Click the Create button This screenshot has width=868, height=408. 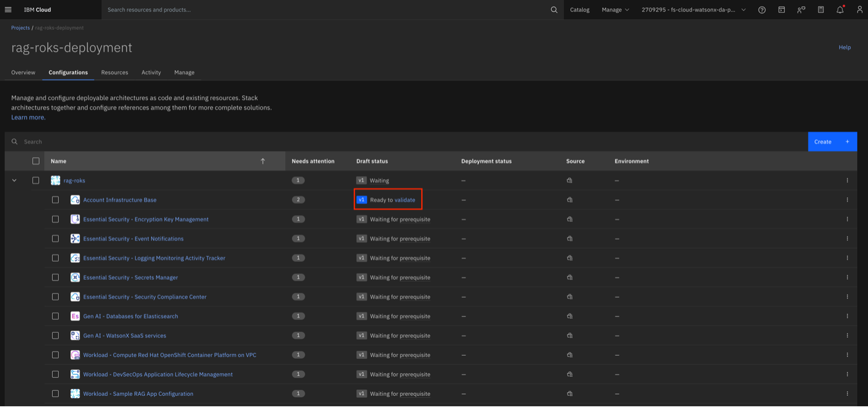pyautogui.click(x=832, y=141)
